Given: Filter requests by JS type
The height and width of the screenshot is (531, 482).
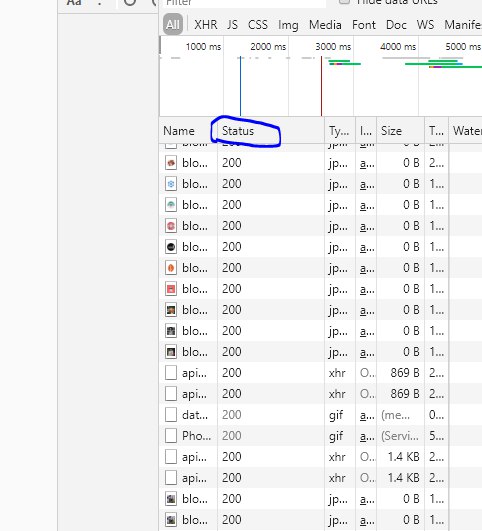Looking at the screenshot, I should coord(232,25).
